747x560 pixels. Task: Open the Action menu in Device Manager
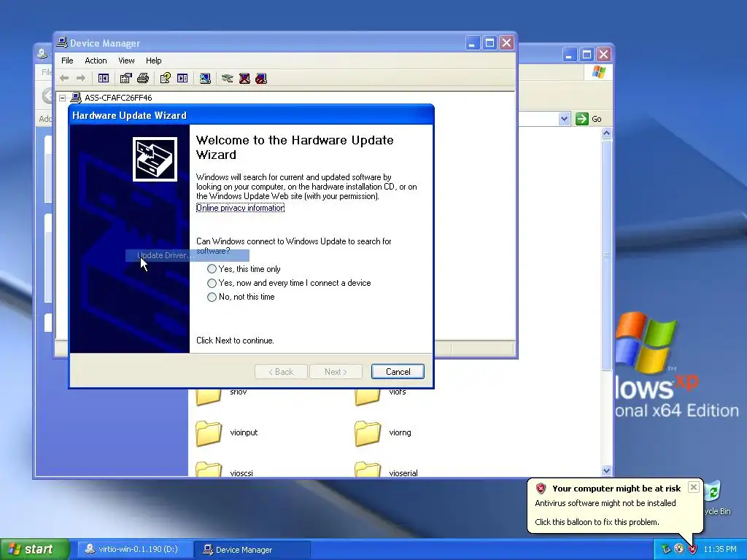click(x=96, y=61)
